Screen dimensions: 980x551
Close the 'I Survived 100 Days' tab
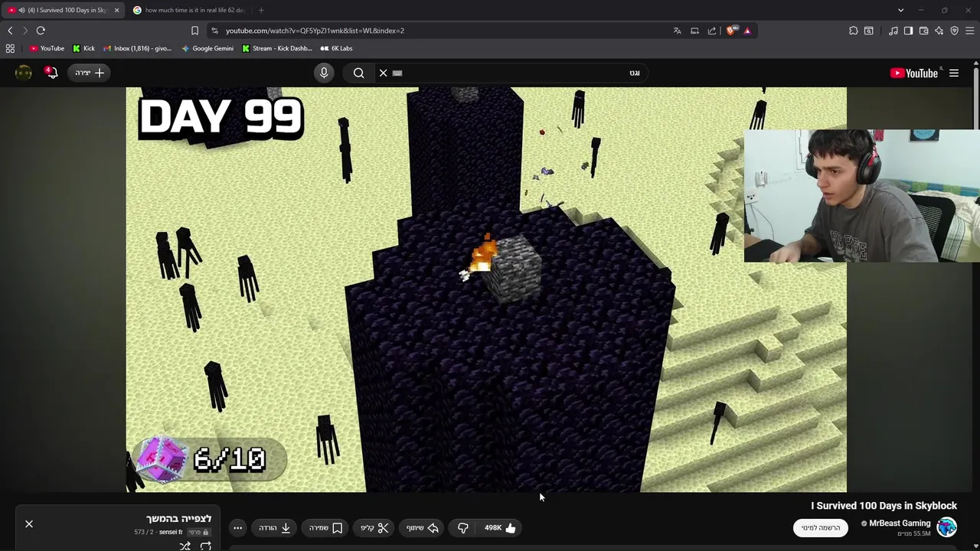(x=116, y=10)
